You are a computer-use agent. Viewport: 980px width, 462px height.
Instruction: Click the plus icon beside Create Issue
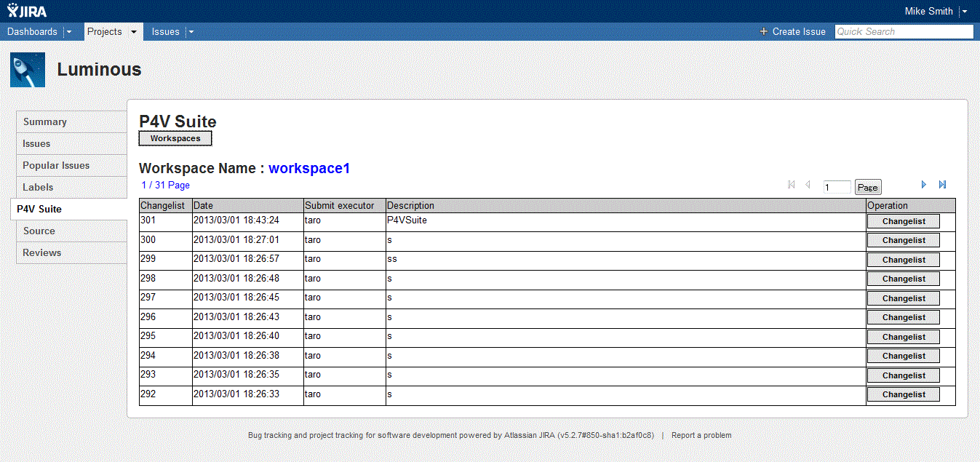(x=763, y=31)
